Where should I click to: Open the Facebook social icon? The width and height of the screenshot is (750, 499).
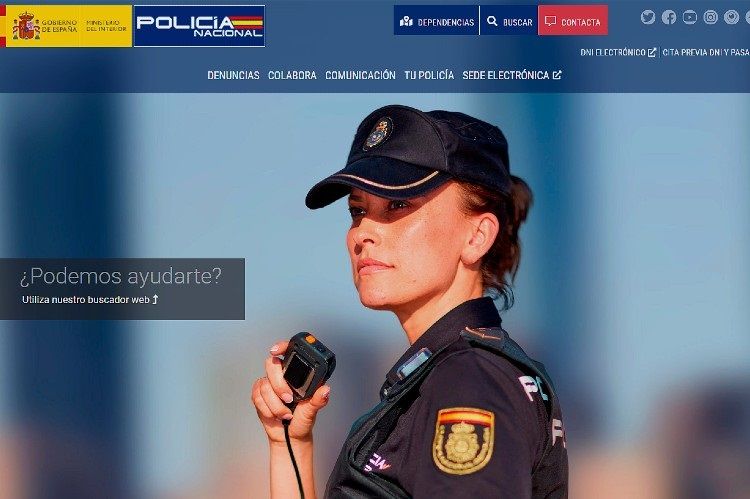click(x=669, y=17)
